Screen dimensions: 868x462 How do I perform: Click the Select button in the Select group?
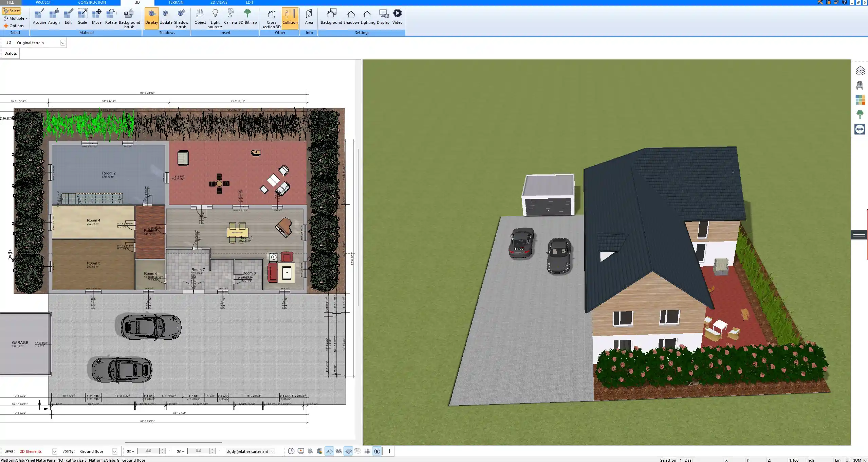(12, 11)
